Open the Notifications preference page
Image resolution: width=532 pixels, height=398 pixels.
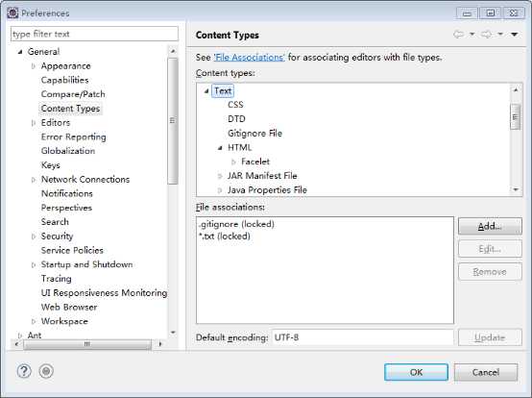(67, 193)
